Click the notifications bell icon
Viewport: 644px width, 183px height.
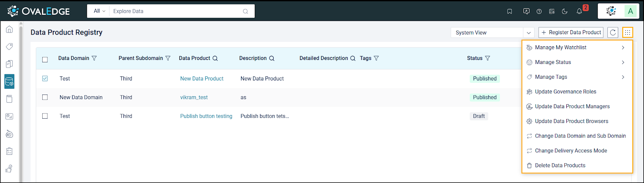(x=579, y=11)
